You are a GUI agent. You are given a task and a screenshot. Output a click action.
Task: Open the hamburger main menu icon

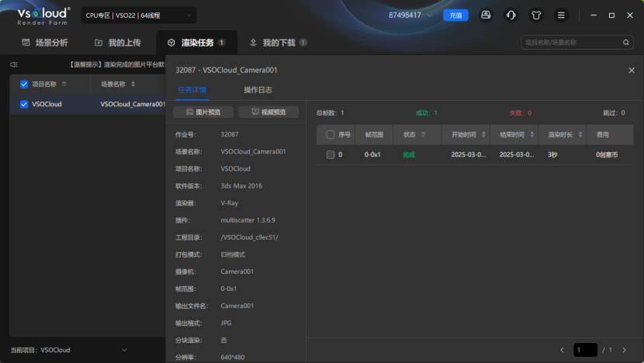(561, 15)
